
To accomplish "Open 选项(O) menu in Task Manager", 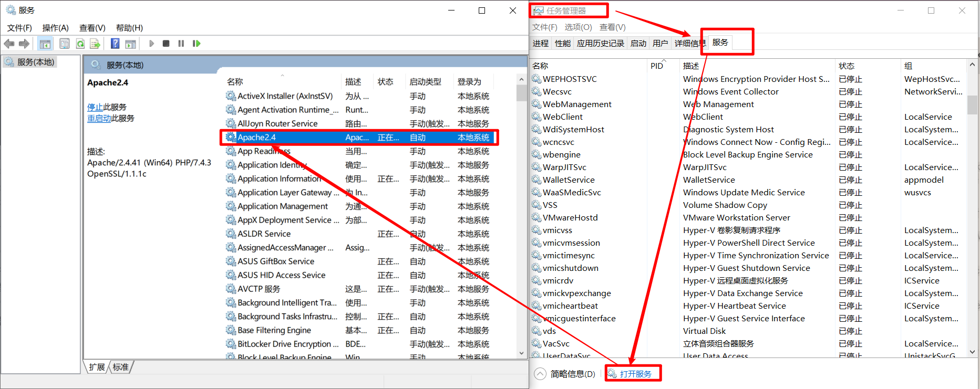I will click(578, 27).
